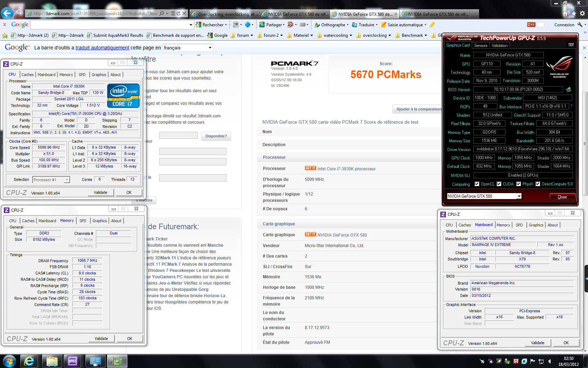Screen dimensions: 588x368
Task: Open the Mainboard tab in the Memory CPU-Z window
Action: tap(47, 221)
